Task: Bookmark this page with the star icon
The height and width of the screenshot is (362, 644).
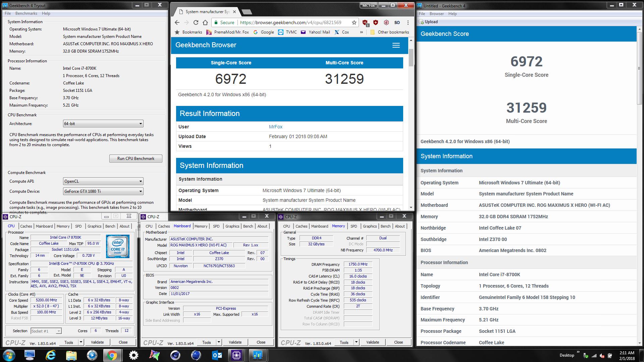Action: (x=354, y=22)
